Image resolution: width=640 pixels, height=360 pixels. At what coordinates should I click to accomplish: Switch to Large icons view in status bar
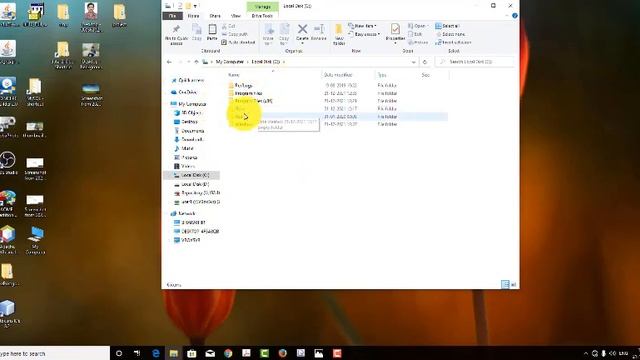(x=513, y=284)
